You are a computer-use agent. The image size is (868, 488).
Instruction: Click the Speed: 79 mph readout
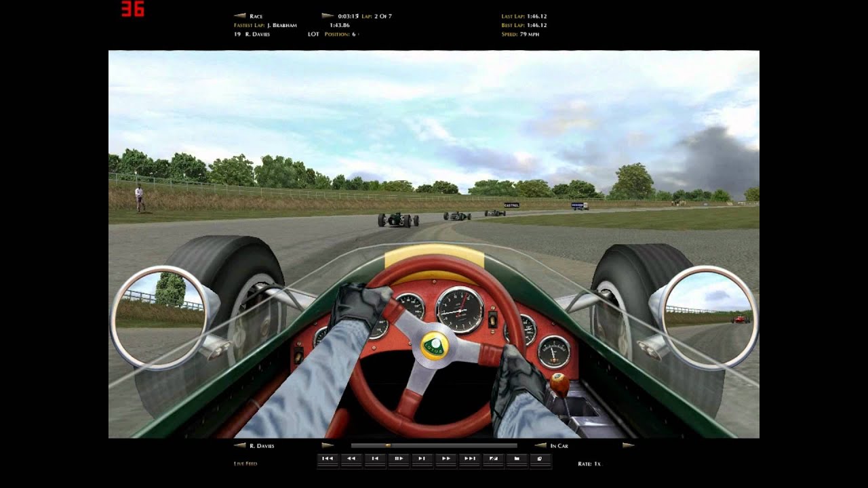[520, 34]
